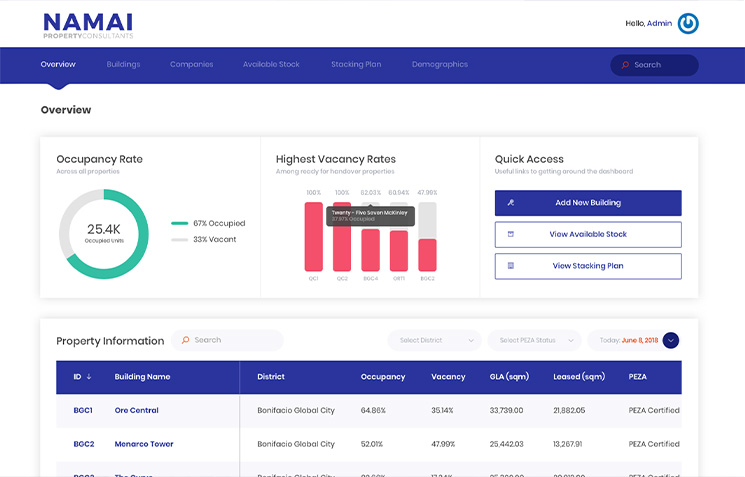Click the Leased (sqm) column header
The image size is (745, 477).
579,377
